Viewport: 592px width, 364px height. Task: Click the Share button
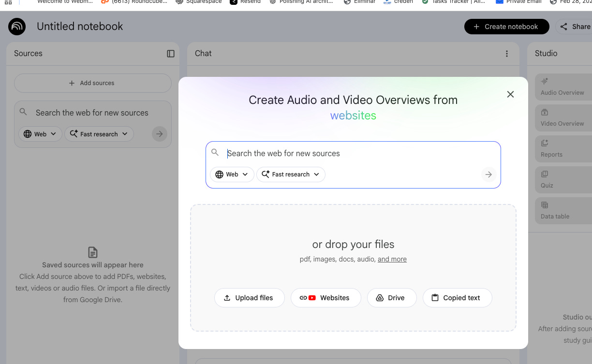(575, 27)
